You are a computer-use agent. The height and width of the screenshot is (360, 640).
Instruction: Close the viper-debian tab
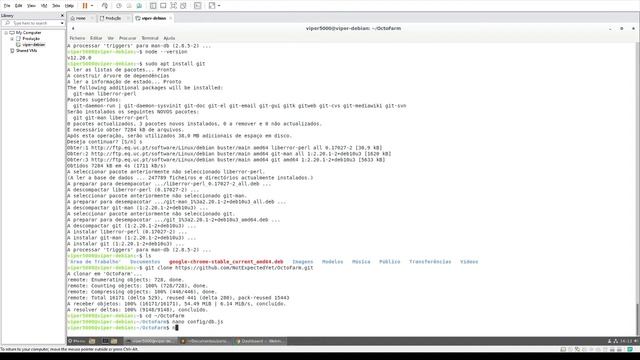171,18
